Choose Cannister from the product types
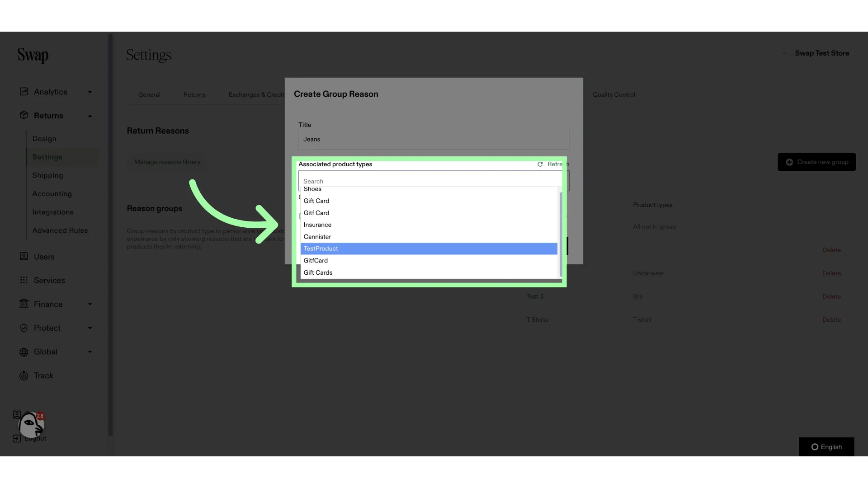Viewport: 868px width, 488px height. coord(429,237)
